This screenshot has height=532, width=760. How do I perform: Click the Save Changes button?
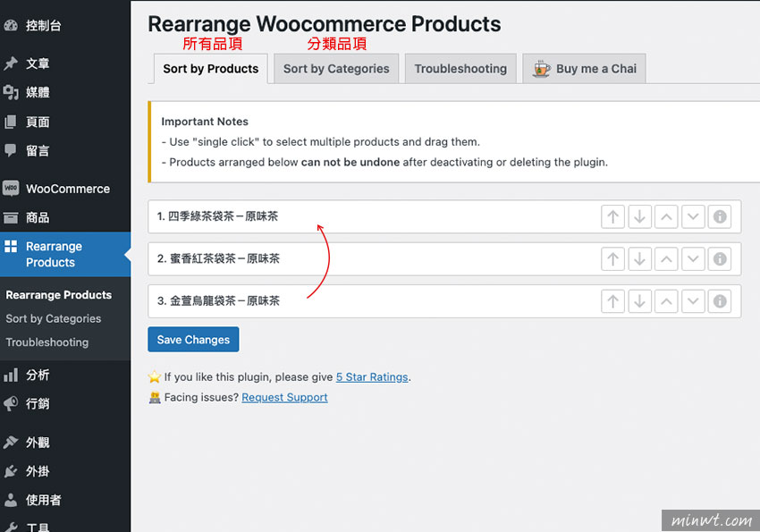point(193,340)
